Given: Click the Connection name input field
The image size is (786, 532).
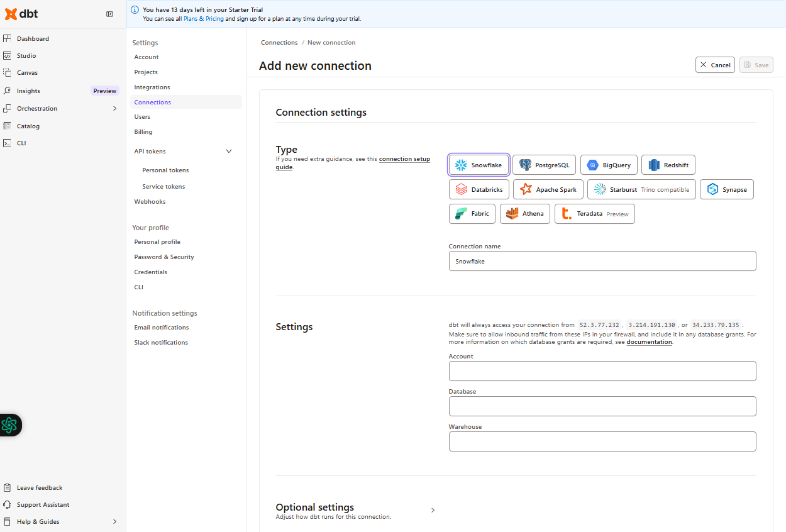Looking at the screenshot, I should 602,261.
